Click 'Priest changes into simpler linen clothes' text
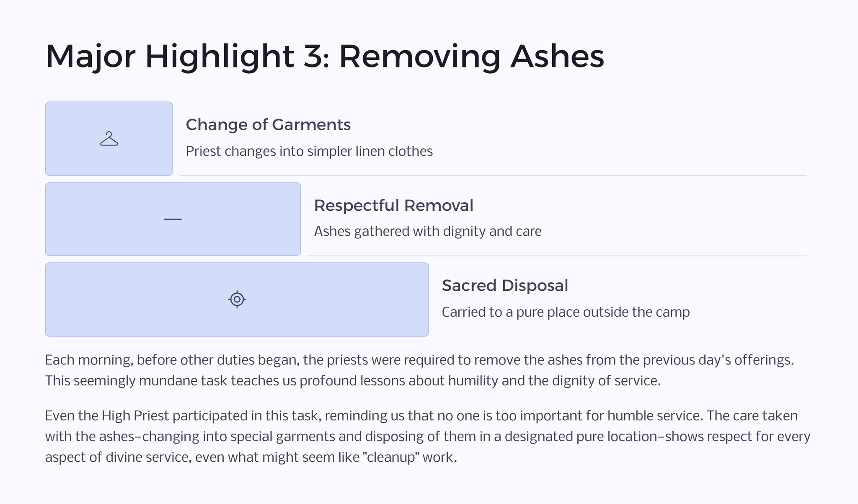 click(x=309, y=151)
